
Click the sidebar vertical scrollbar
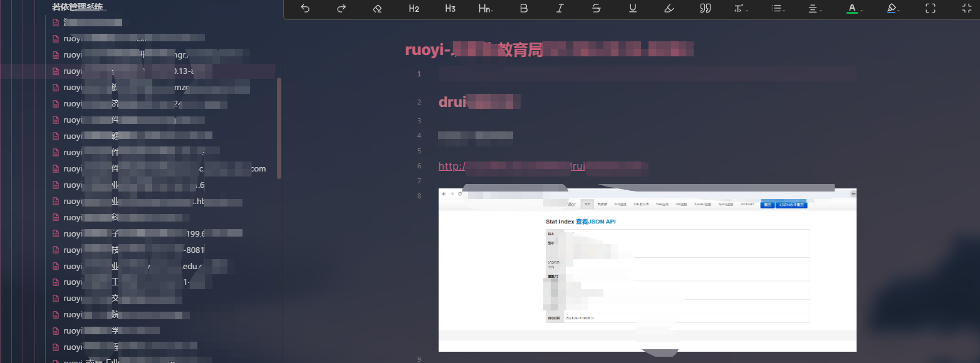click(x=279, y=128)
